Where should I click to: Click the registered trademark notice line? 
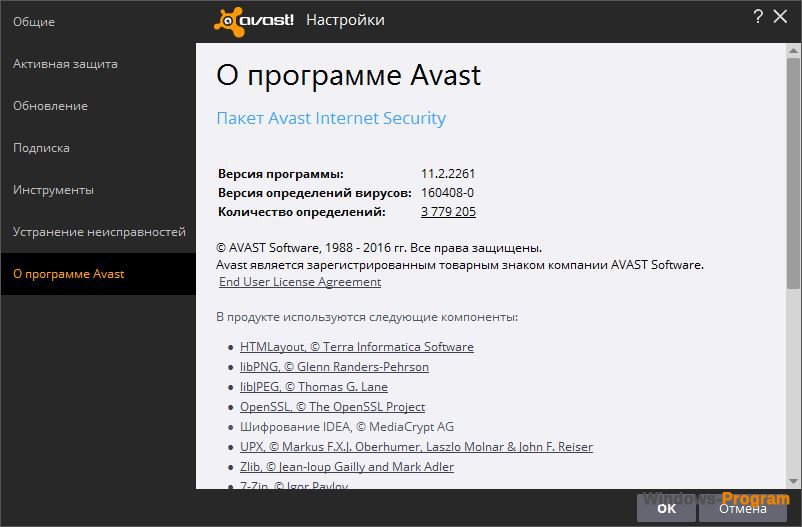[460, 265]
